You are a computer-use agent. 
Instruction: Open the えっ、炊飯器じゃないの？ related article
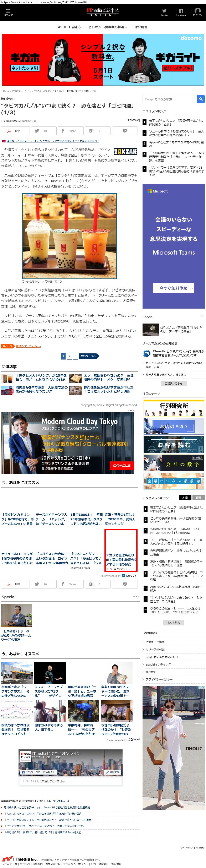point(108,377)
